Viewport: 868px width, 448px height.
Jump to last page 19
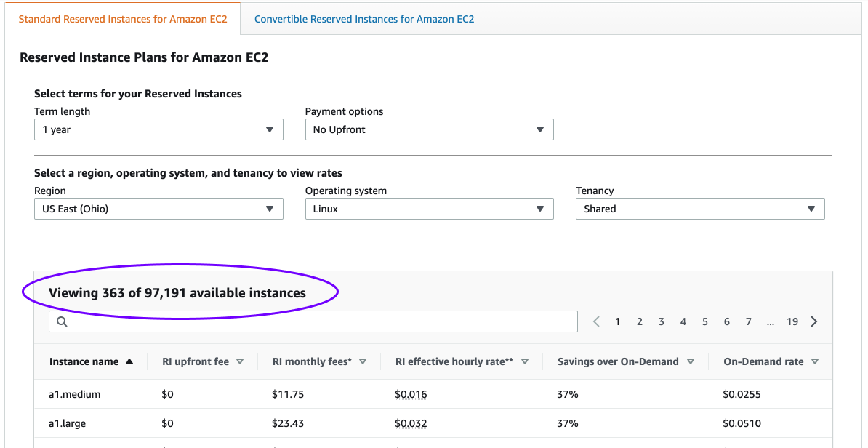(792, 321)
